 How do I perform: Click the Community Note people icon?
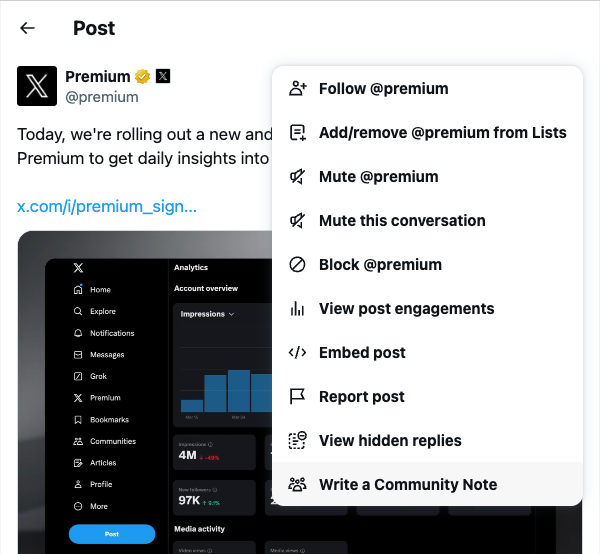point(297,484)
